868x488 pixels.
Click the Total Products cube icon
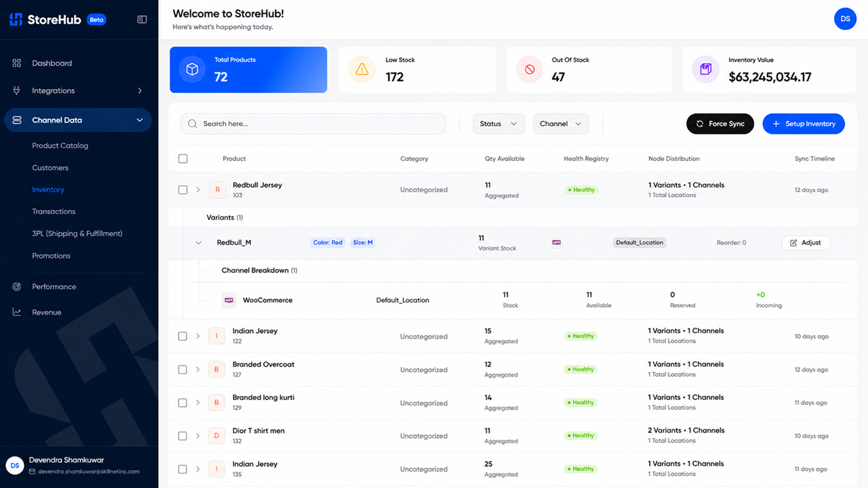192,69
